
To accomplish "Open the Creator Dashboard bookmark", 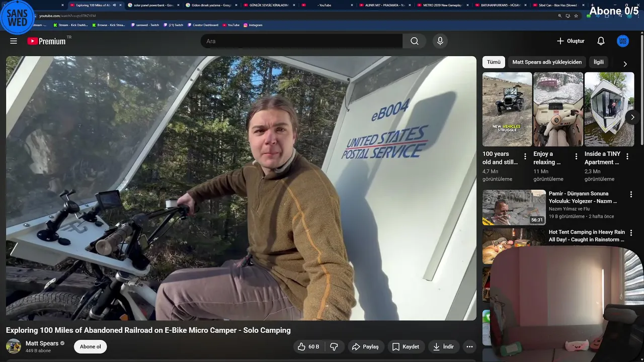I will tap(203, 25).
